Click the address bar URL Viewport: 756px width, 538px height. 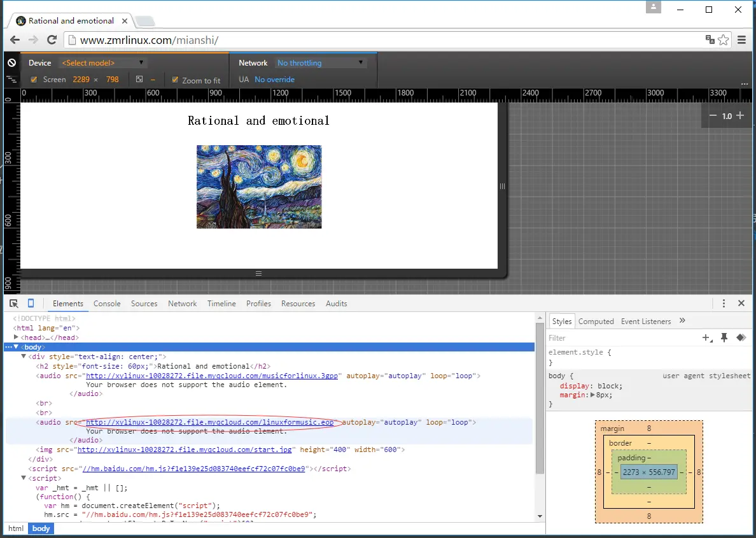click(149, 40)
